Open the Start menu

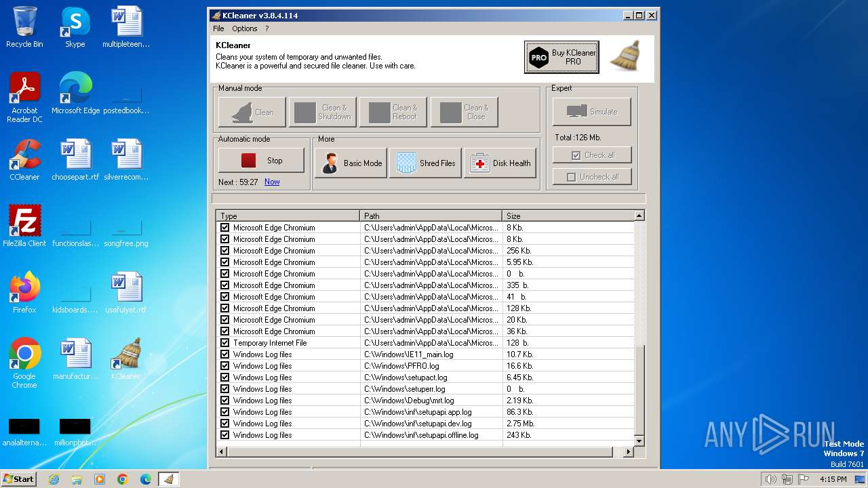tap(19, 479)
